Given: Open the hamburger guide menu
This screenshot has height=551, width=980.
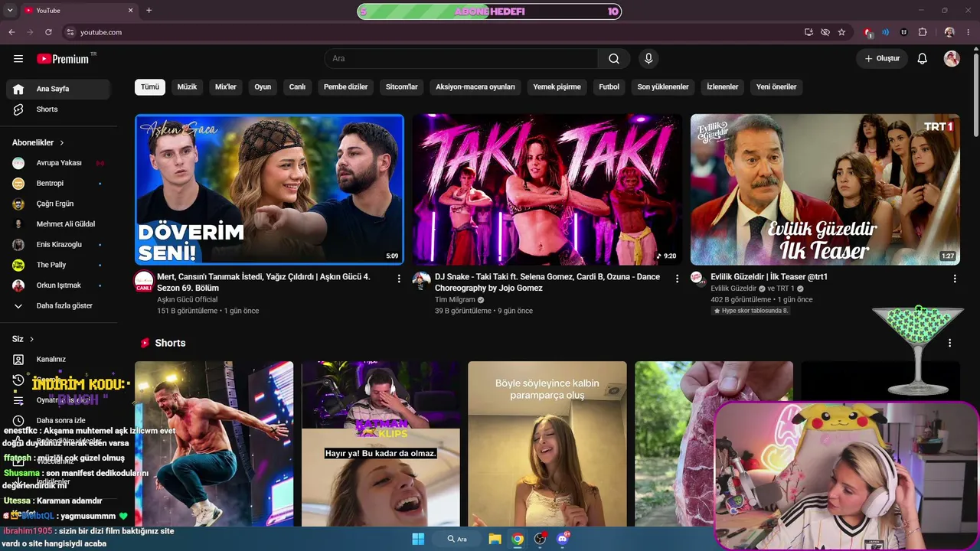Looking at the screenshot, I should (x=18, y=59).
